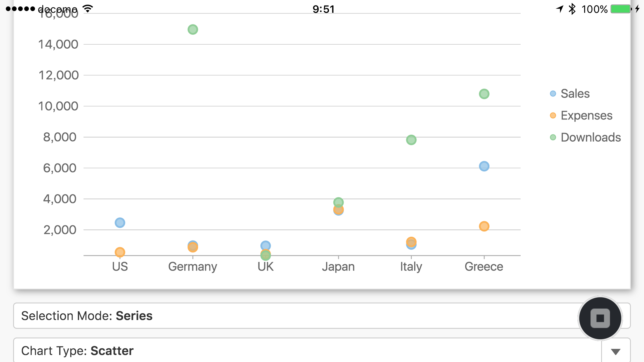Click the Chart Type dropdown arrow

(615, 352)
